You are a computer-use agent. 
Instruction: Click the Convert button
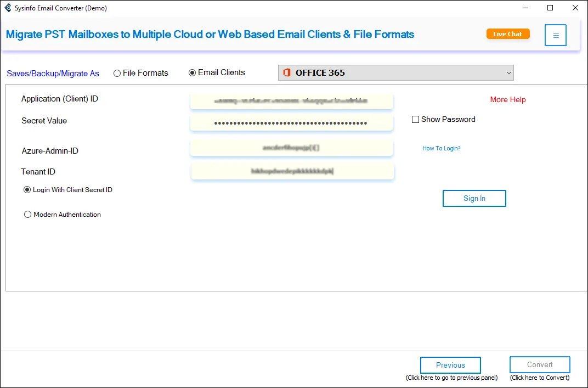[x=540, y=364]
